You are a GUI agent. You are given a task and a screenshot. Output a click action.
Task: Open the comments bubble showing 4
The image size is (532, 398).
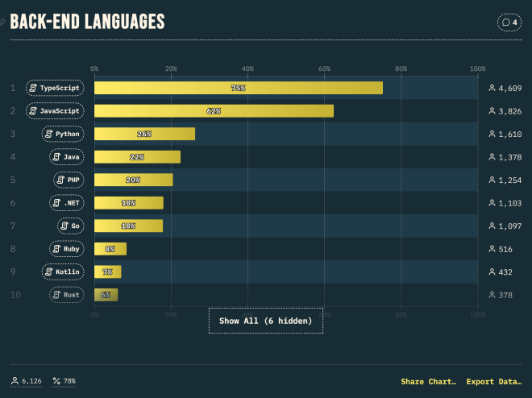pyautogui.click(x=509, y=23)
